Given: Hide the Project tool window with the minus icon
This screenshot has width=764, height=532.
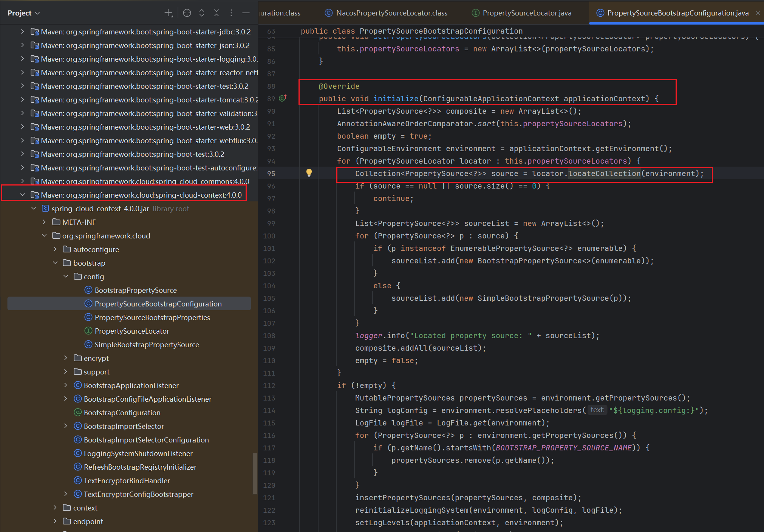Looking at the screenshot, I should (246, 13).
